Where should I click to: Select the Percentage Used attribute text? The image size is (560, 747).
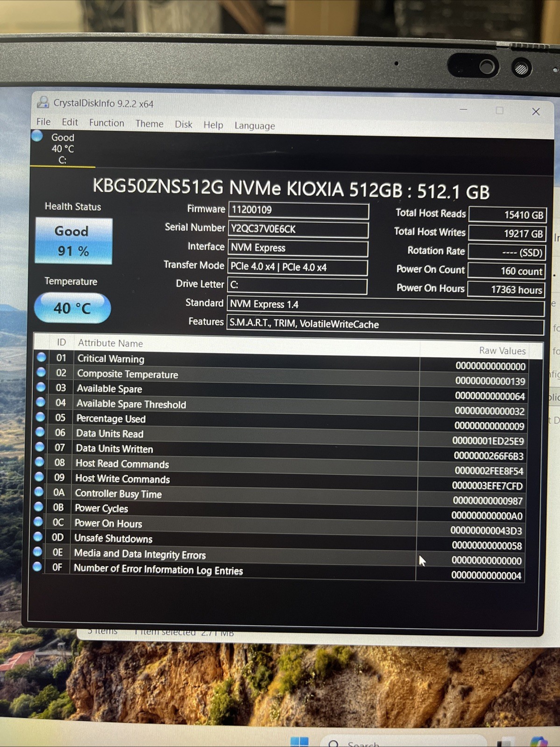(x=111, y=419)
